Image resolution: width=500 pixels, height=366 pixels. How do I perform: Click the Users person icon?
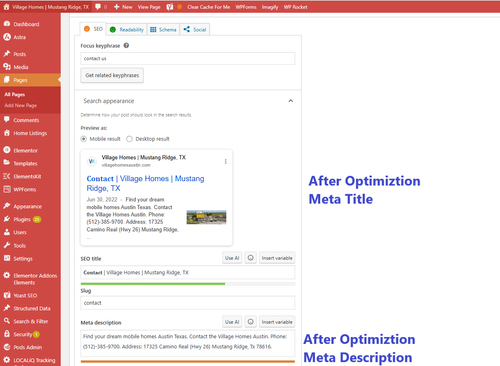7,232
